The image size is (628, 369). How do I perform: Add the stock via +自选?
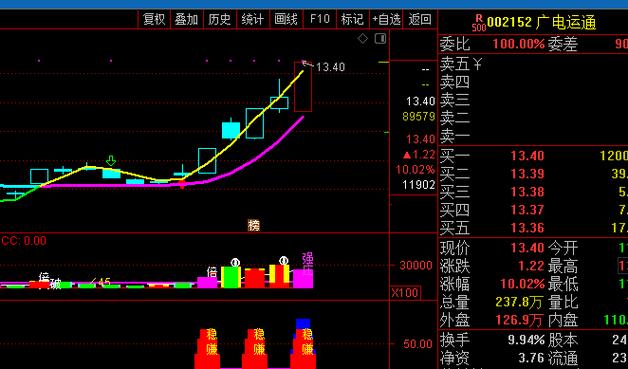click(386, 19)
